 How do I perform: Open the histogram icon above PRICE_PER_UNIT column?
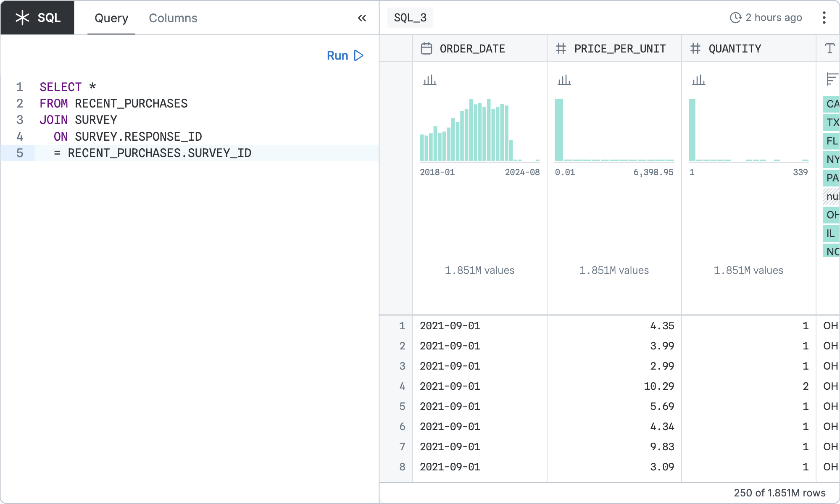point(565,80)
